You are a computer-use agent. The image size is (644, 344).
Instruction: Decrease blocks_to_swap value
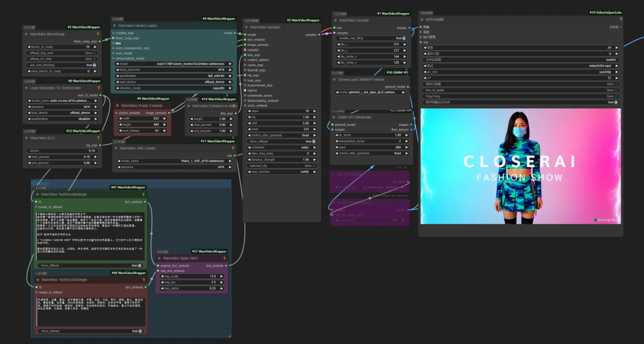click(29, 47)
